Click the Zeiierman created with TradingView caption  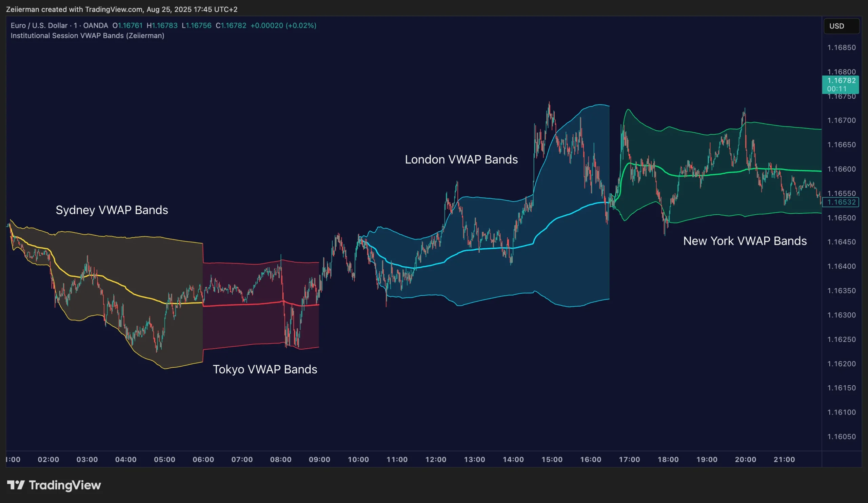coord(122,9)
